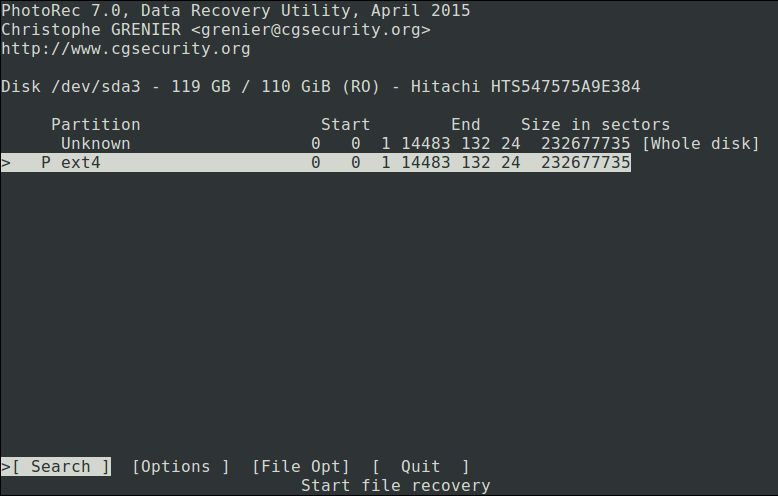Click the ext4 row sector size value
The height and width of the screenshot is (496, 778).
(585, 163)
